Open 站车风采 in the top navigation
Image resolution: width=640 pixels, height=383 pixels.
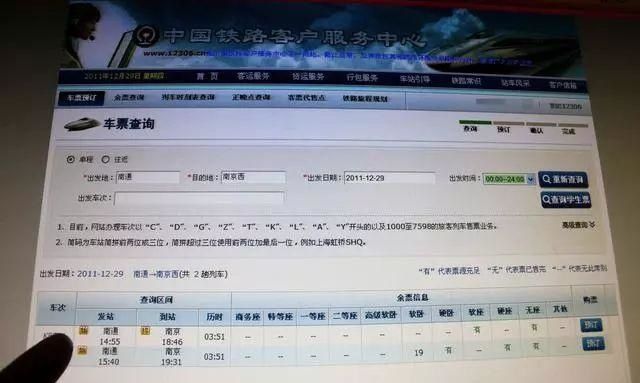point(515,83)
